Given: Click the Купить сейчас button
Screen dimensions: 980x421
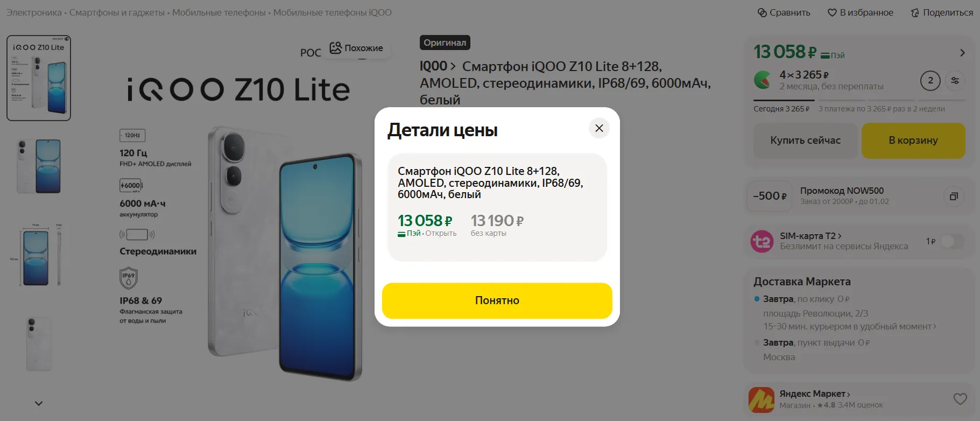Looking at the screenshot, I should point(805,141).
